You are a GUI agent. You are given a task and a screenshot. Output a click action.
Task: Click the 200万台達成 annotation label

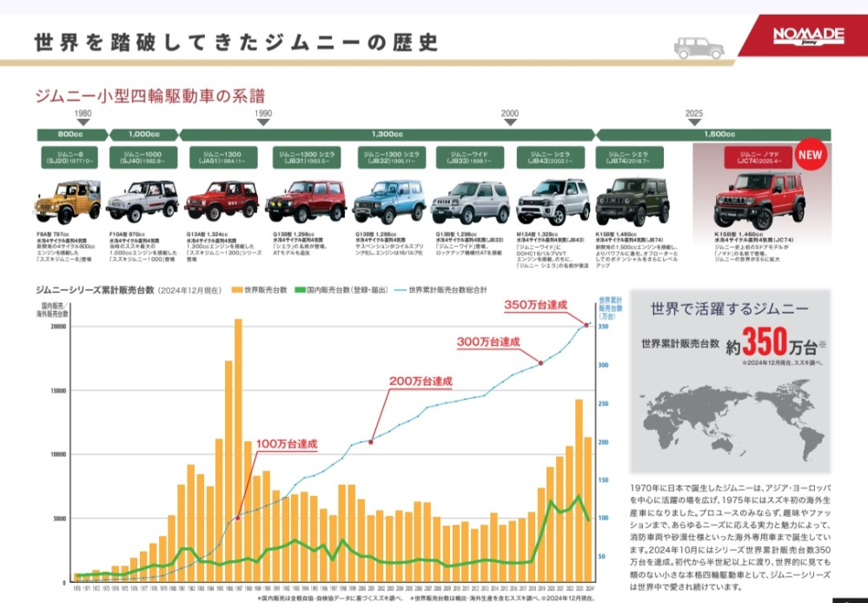[421, 381]
